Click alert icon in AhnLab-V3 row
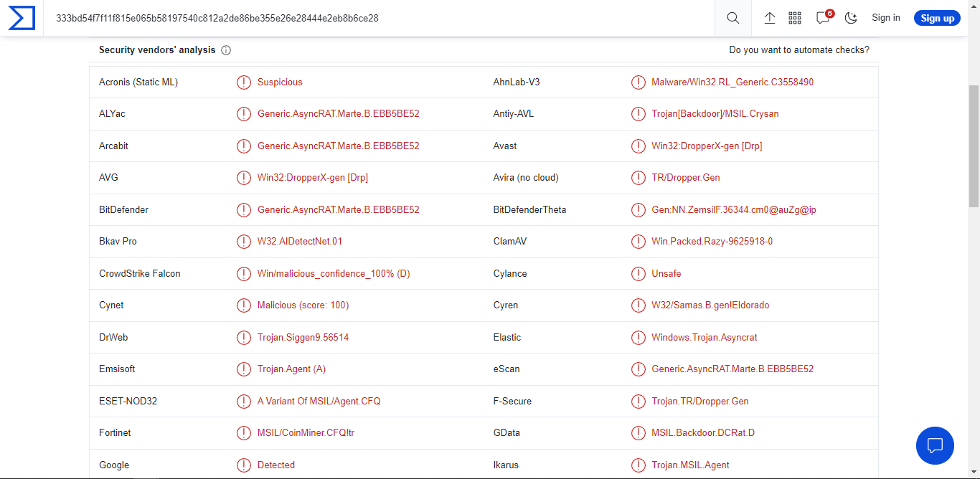This screenshot has height=479, width=980. point(639,82)
